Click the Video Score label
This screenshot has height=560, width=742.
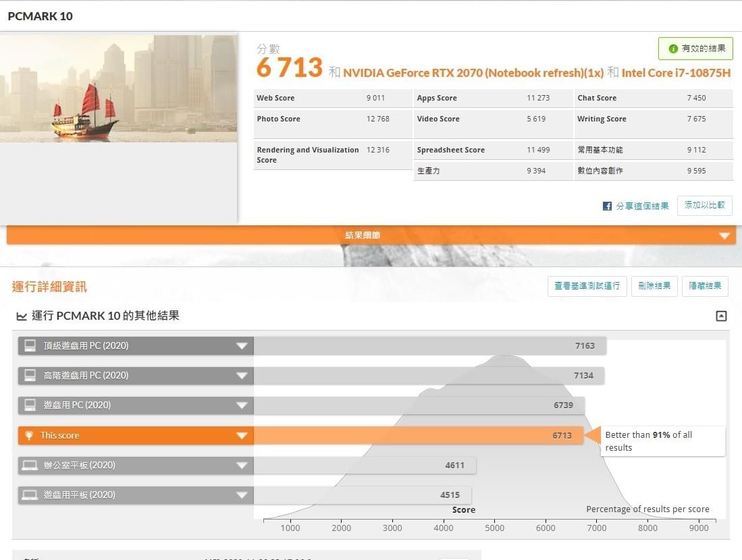click(x=438, y=119)
